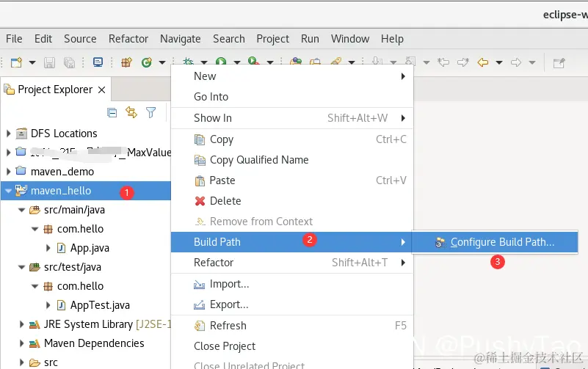Choose New from the context menu
Image resolution: width=588 pixels, height=369 pixels.
click(x=292, y=76)
